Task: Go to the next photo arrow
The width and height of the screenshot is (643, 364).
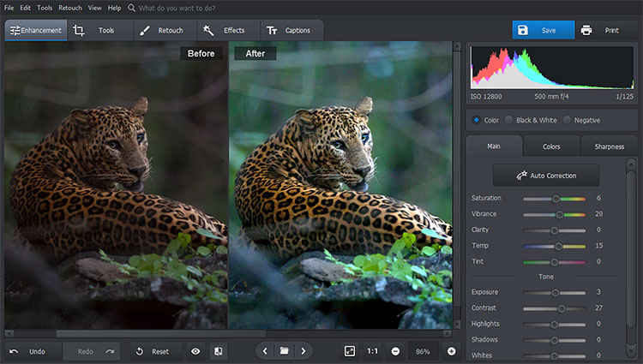Action: click(303, 351)
